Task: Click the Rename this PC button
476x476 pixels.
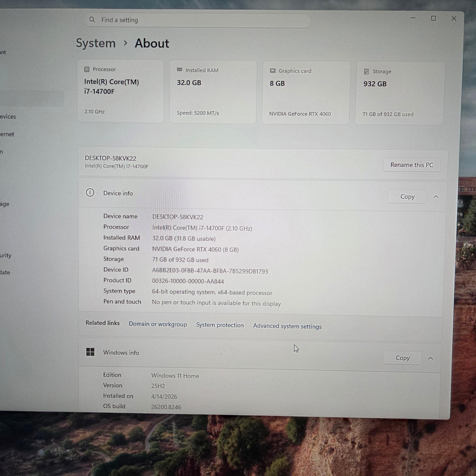Action: click(x=411, y=165)
